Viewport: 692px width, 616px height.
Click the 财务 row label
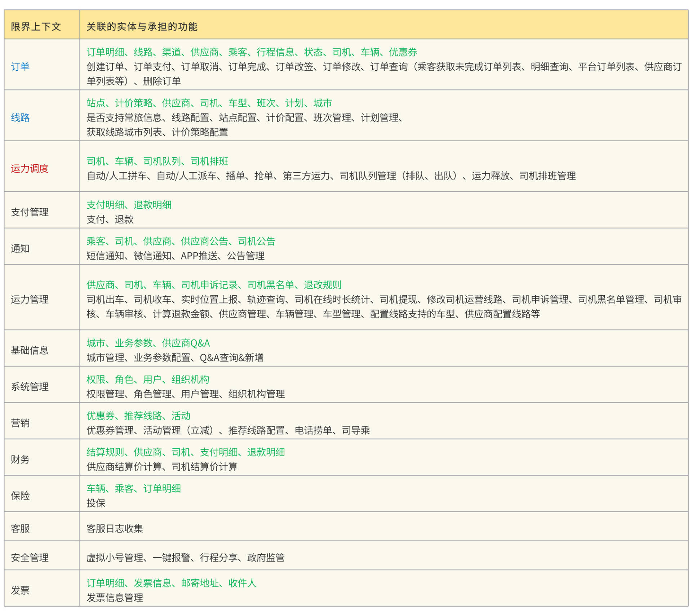tap(20, 459)
